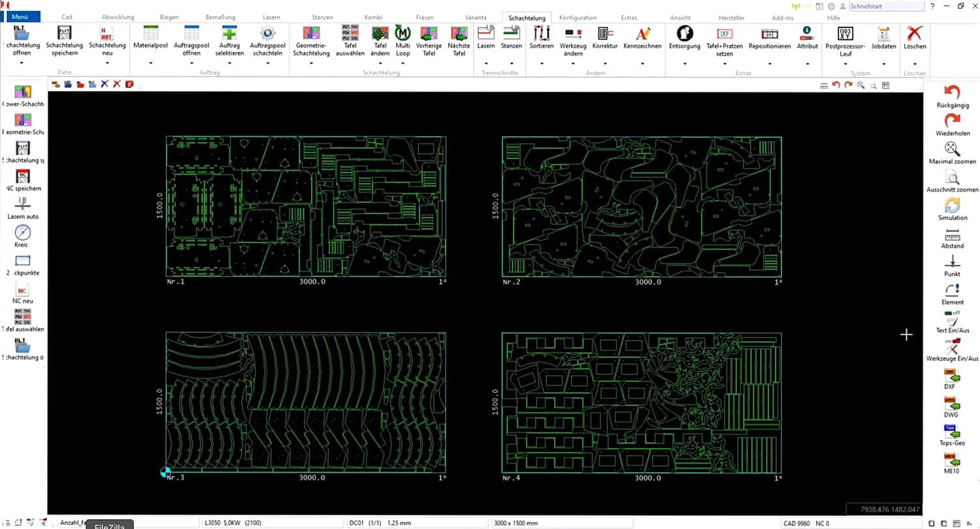Select the Multi Loop tool
Image resolution: width=980 pixels, height=529 pixels.
[x=402, y=33]
